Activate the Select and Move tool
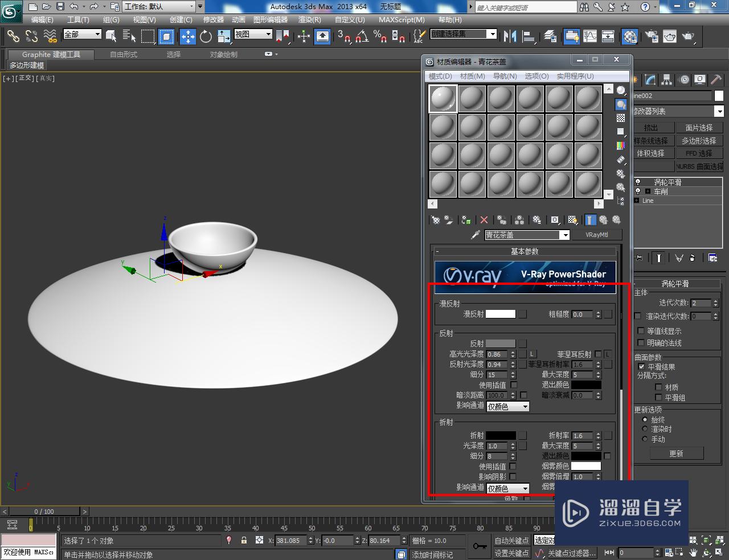 click(187, 36)
